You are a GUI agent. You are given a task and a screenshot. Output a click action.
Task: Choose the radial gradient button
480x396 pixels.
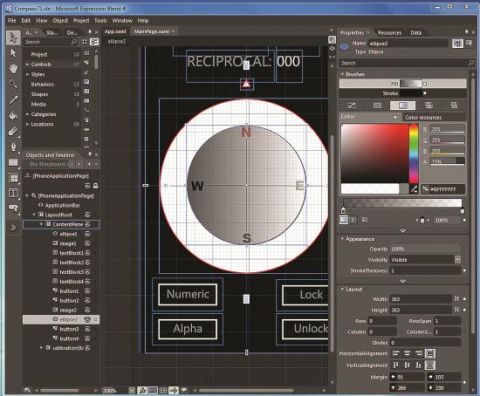click(353, 220)
